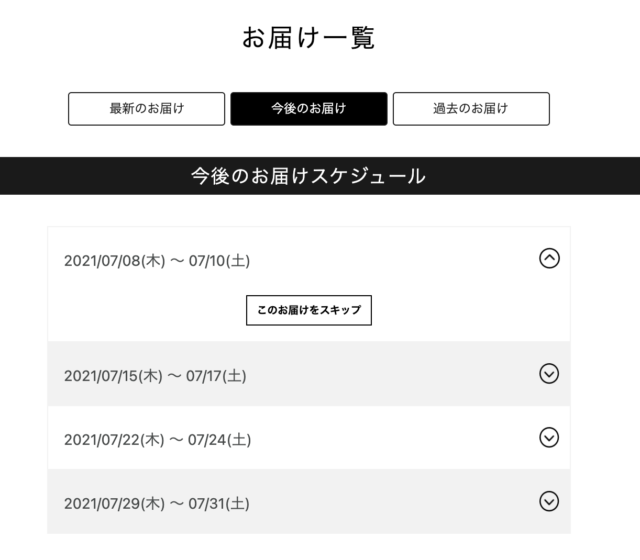Image resolution: width=640 pixels, height=560 pixels.
Task: Click the wave dash between 07/22 and 07/24
Action: 176,440
